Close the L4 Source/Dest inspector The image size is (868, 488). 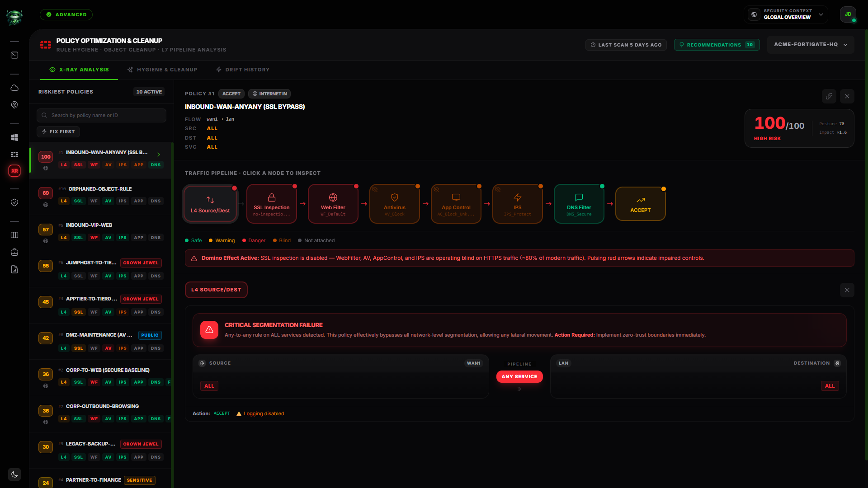847,290
